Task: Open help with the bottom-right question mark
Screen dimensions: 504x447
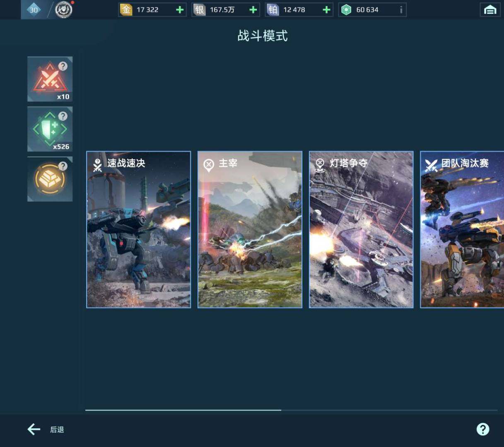Action: tap(484, 429)
